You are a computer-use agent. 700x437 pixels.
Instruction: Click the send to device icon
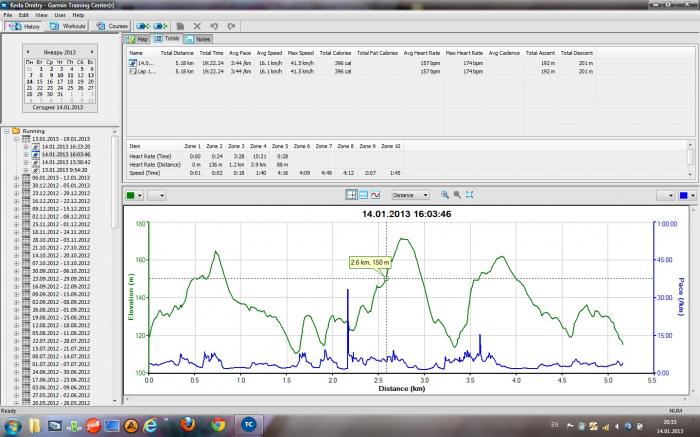143,26
